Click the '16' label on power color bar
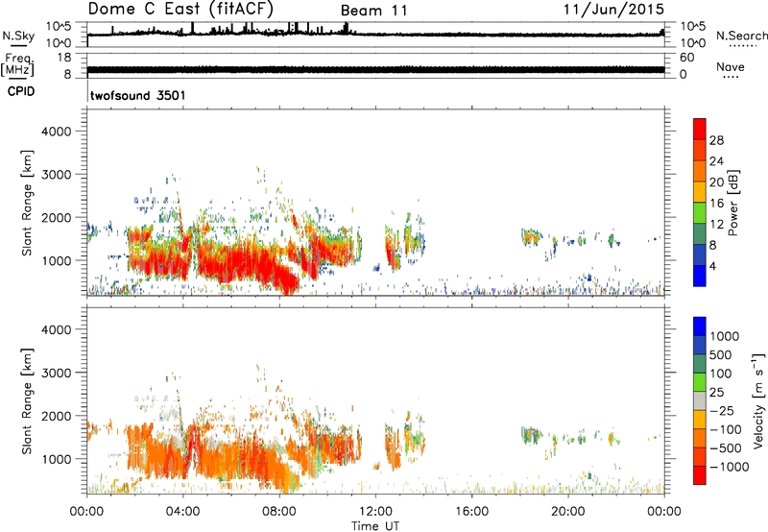The image size is (768, 532). pos(716,204)
